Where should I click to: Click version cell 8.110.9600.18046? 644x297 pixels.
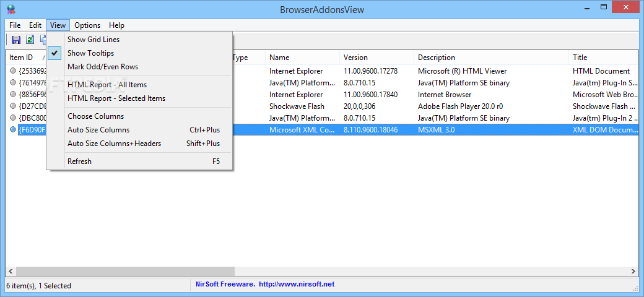(x=370, y=130)
